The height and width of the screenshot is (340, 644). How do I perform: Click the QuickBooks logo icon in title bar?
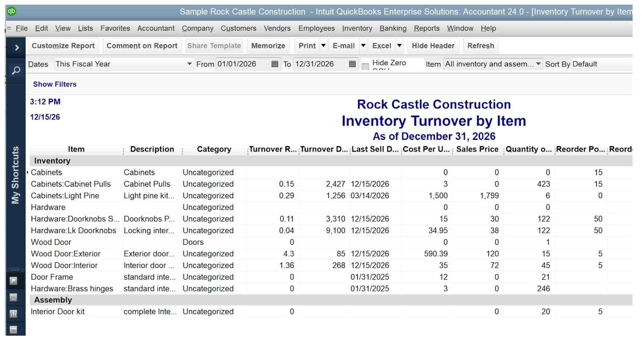(x=11, y=11)
